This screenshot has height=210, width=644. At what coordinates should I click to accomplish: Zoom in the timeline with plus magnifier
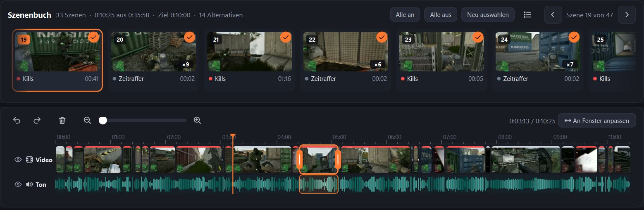coord(197,120)
